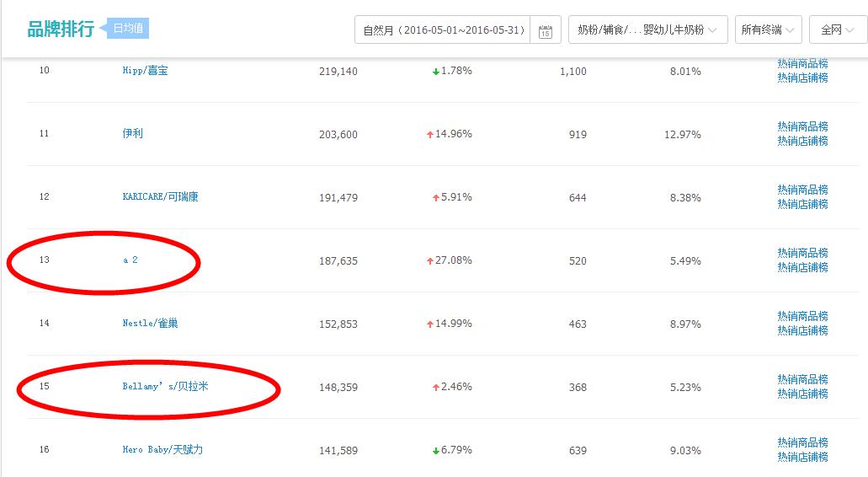Click the 12.97% conversion value
The image size is (868, 477).
(x=683, y=135)
